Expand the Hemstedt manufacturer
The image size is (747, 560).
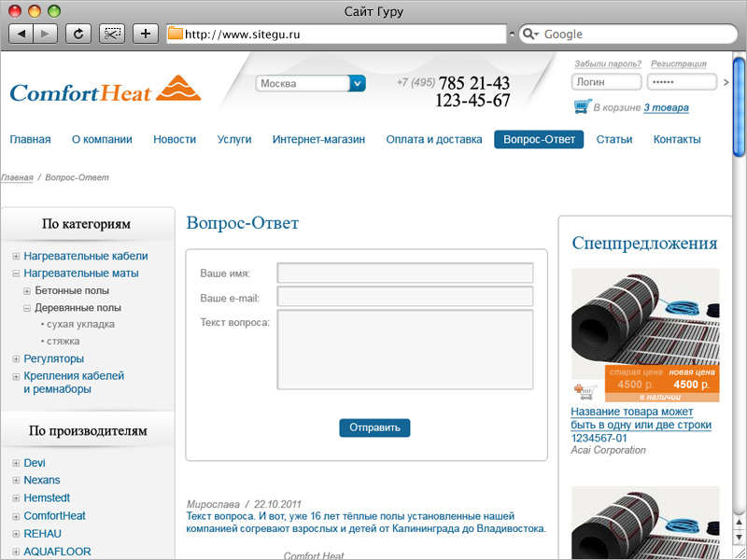[16, 498]
